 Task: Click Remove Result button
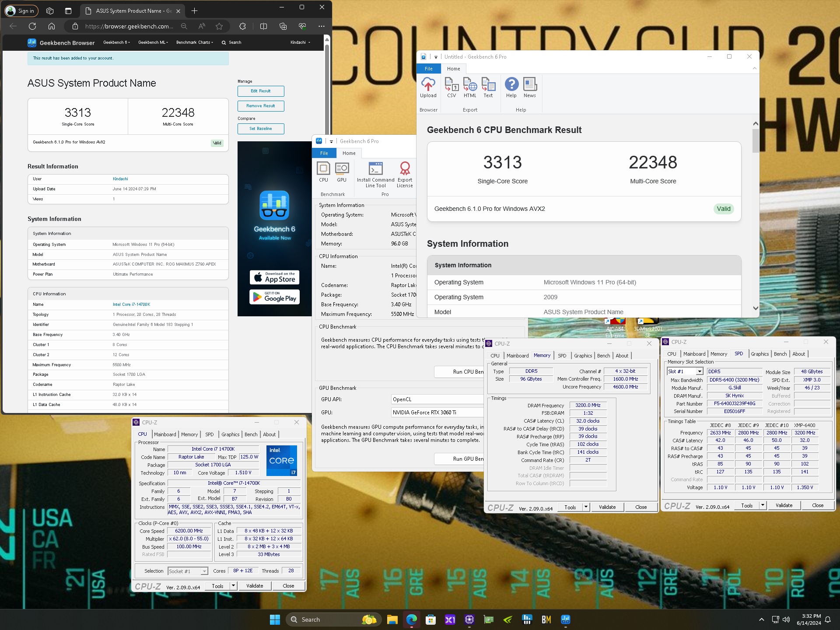261,106
